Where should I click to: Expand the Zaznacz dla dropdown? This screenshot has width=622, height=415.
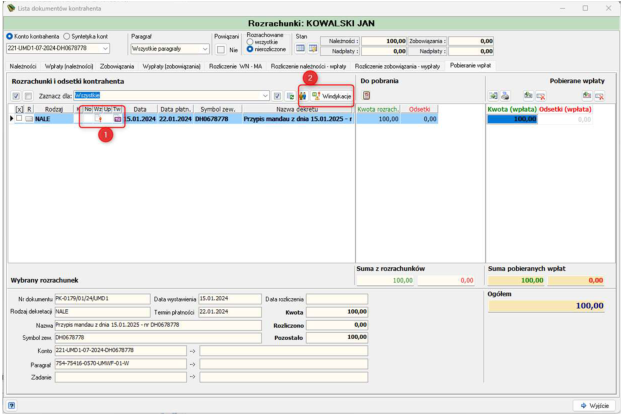[x=265, y=96]
